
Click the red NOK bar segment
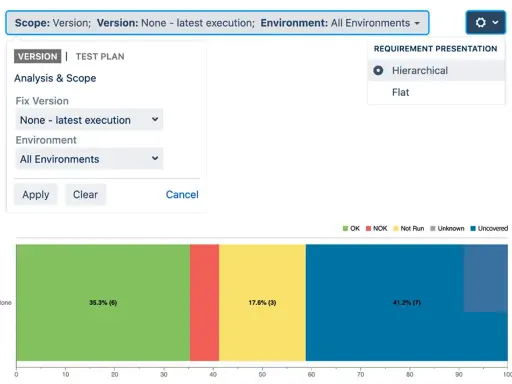pos(204,302)
